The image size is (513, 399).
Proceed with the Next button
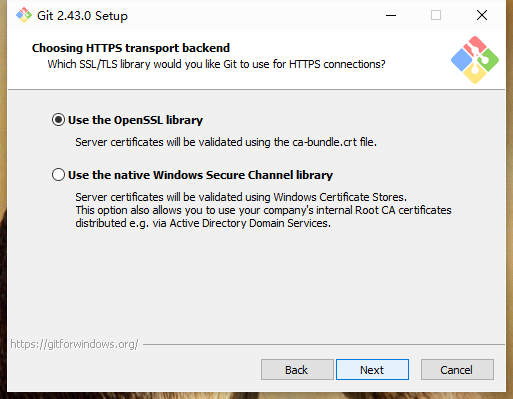click(372, 370)
